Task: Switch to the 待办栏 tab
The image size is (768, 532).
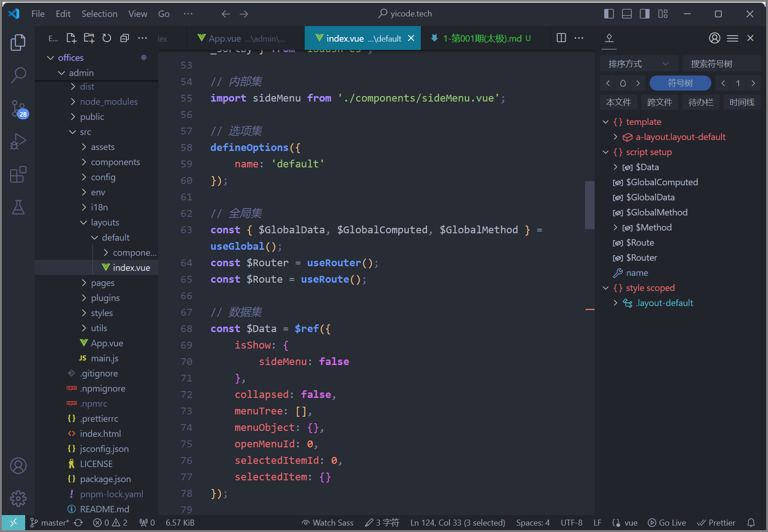Action: [x=701, y=102]
